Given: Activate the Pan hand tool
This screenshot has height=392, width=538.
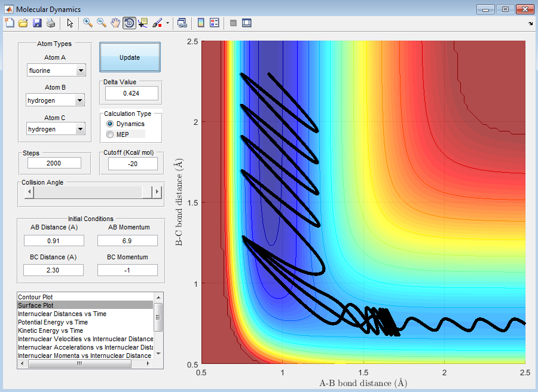Looking at the screenshot, I should [115, 23].
